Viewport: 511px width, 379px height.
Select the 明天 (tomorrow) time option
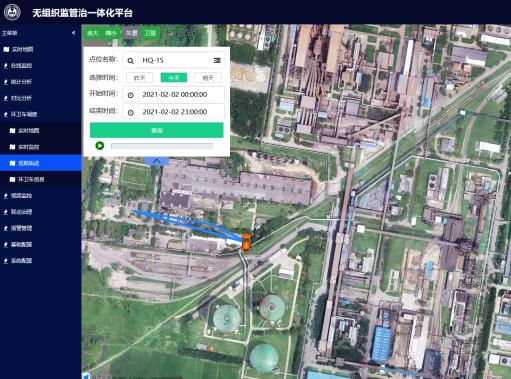pyautogui.click(x=208, y=78)
